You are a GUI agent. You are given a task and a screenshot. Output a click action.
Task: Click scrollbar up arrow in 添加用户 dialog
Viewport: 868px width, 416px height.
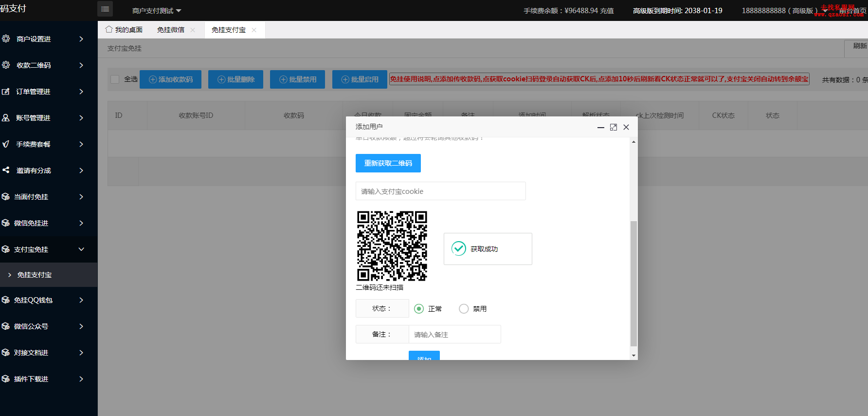pos(633,142)
